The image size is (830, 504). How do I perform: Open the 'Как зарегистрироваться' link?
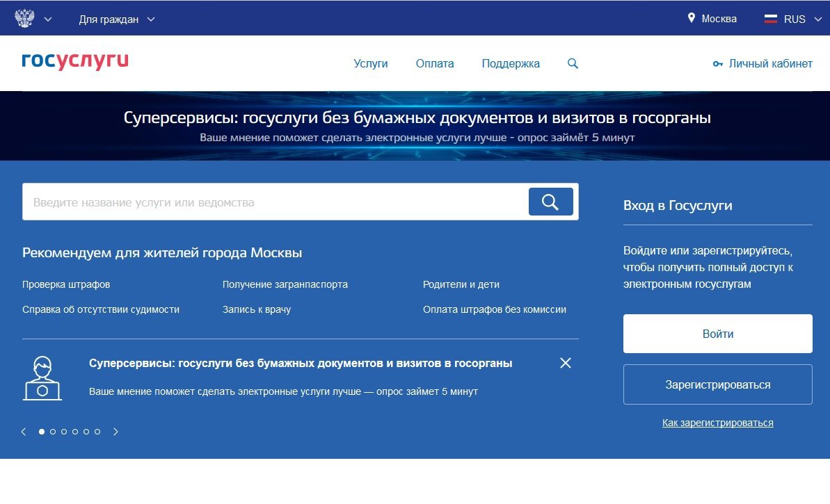pos(718,423)
